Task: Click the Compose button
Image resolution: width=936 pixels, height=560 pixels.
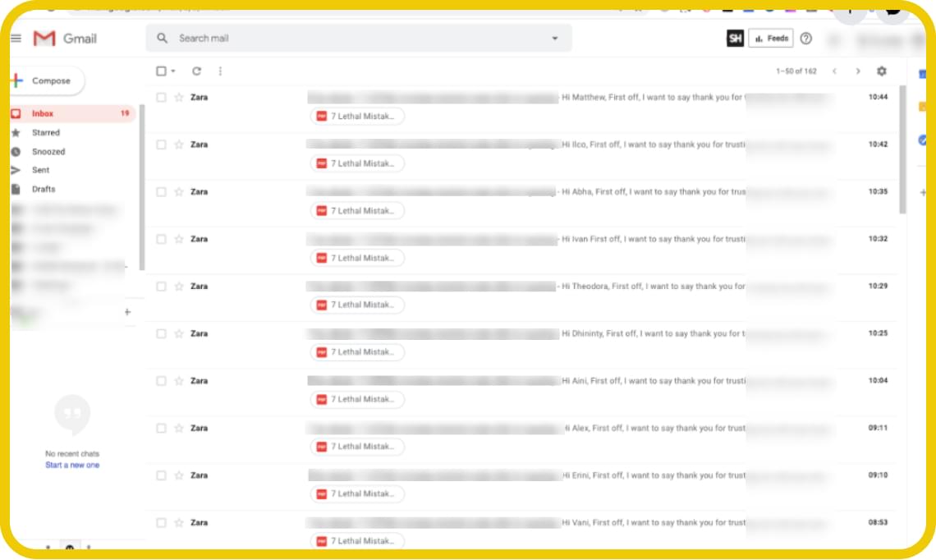Action: tap(48, 80)
